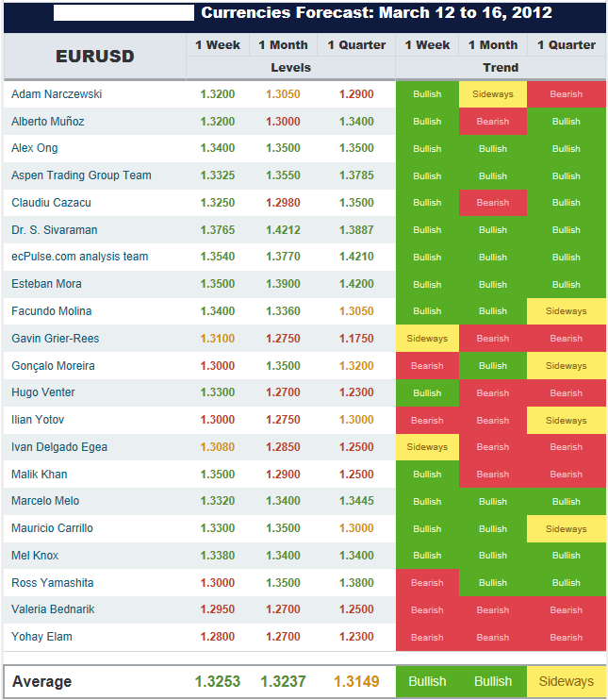Screen dimensions: 608x700
Task: Click the Currencies Forecast title text
Action: pos(376,13)
